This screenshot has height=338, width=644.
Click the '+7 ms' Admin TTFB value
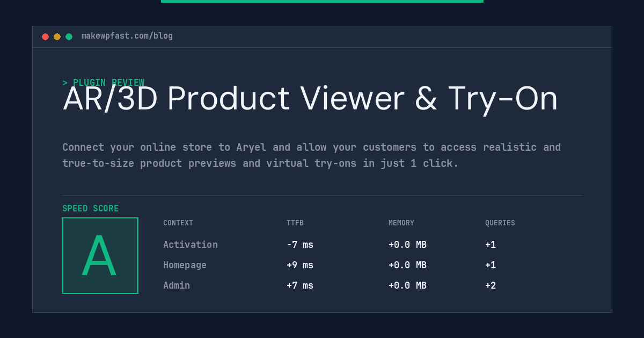tap(300, 285)
